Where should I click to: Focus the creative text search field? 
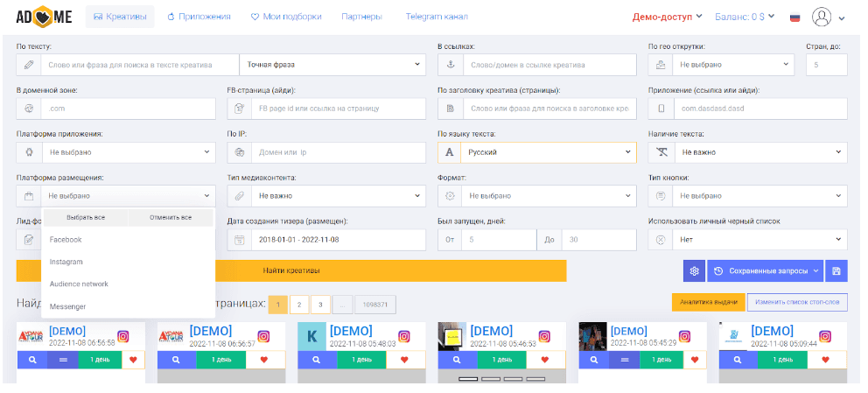click(x=140, y=65)
